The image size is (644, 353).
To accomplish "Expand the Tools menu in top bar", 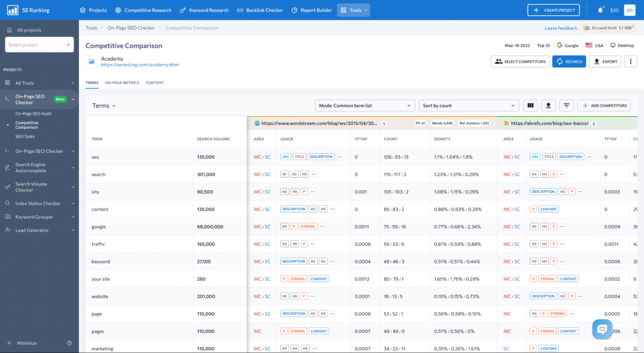I will click(354, 10).
